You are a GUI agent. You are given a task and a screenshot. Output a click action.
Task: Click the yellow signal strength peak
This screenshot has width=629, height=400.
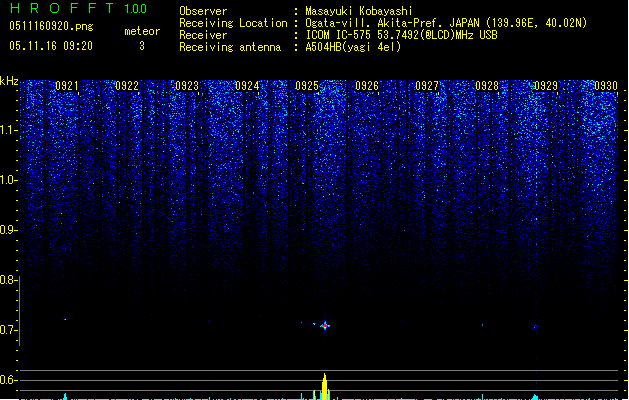point(325,387)
